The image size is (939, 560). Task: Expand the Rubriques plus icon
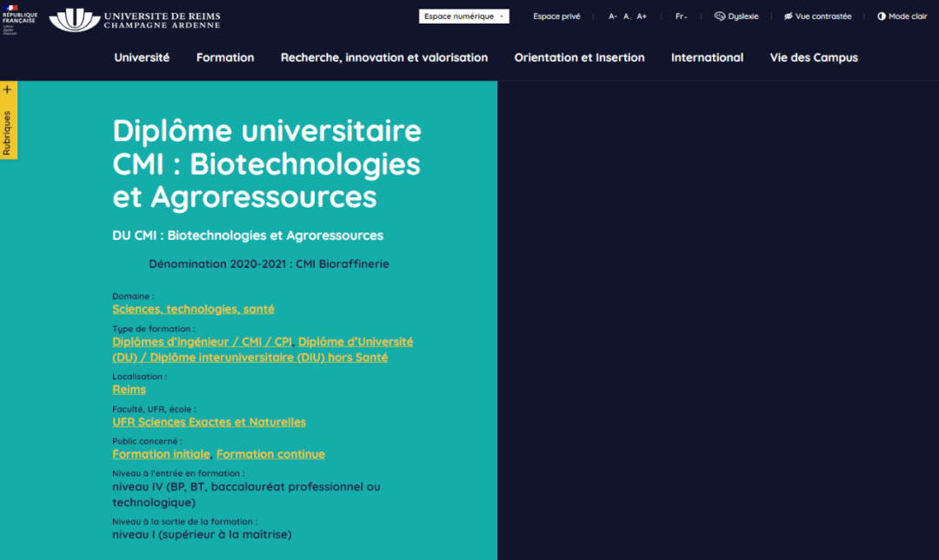7,90
